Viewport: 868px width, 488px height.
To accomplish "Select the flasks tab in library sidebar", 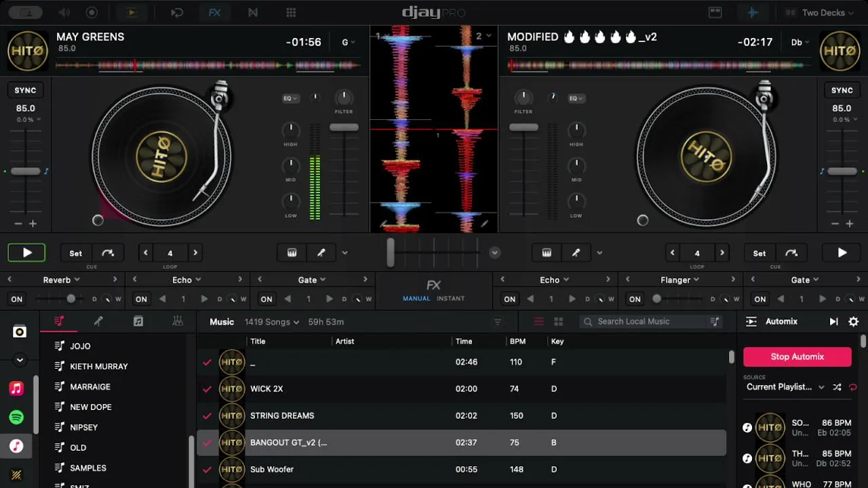I will pos(178,322).
